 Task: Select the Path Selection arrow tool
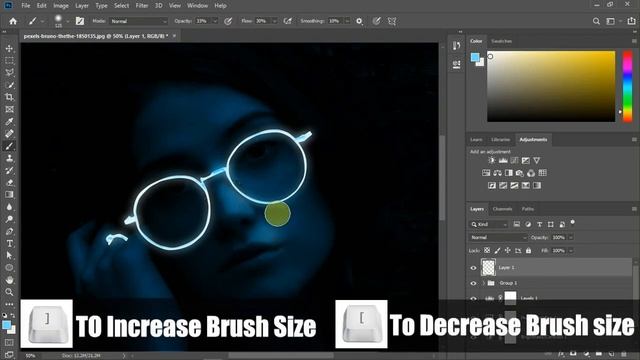point(9,256)
